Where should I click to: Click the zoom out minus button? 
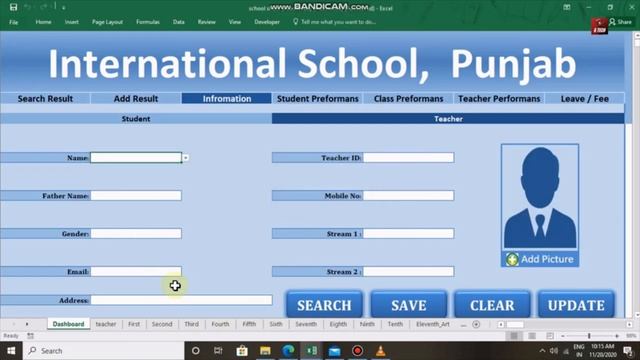click(x=563, y=336)
